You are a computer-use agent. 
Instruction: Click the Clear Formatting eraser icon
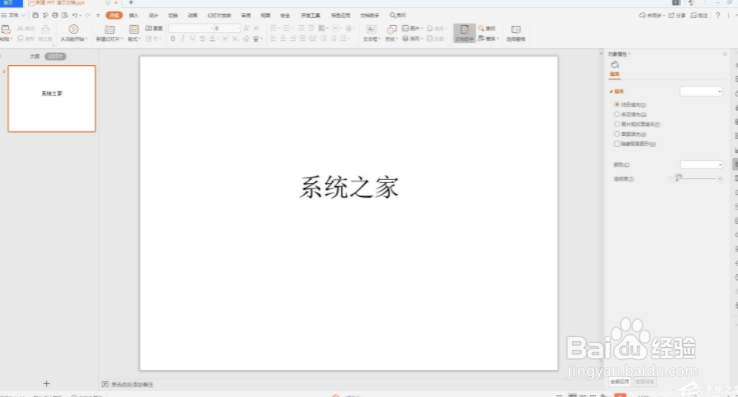pyautogui.click(x=246, y=39)
